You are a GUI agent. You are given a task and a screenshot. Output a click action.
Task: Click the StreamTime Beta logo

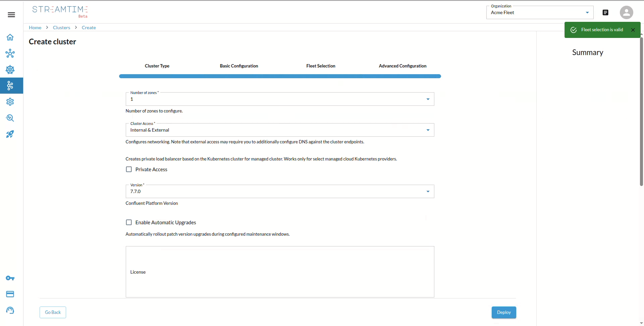pos(60,11)
